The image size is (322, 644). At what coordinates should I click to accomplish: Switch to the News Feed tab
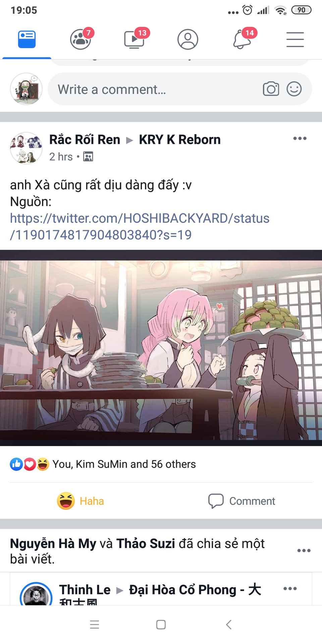27,39
